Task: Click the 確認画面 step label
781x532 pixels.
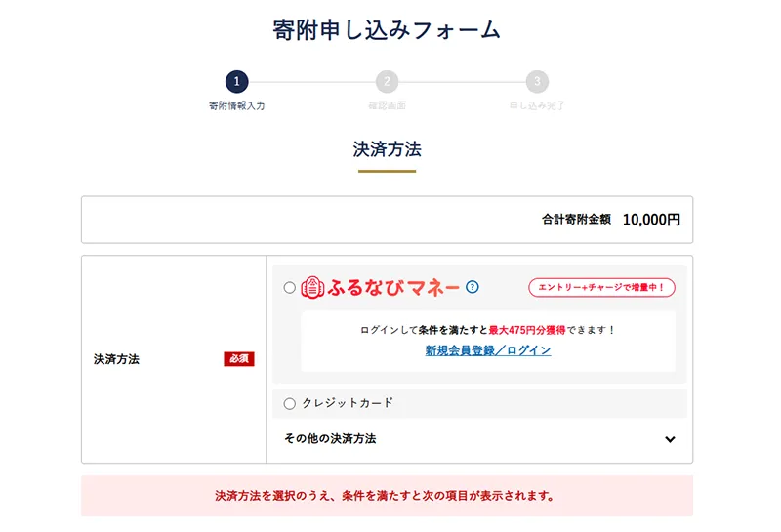Action: pos(387,105)
